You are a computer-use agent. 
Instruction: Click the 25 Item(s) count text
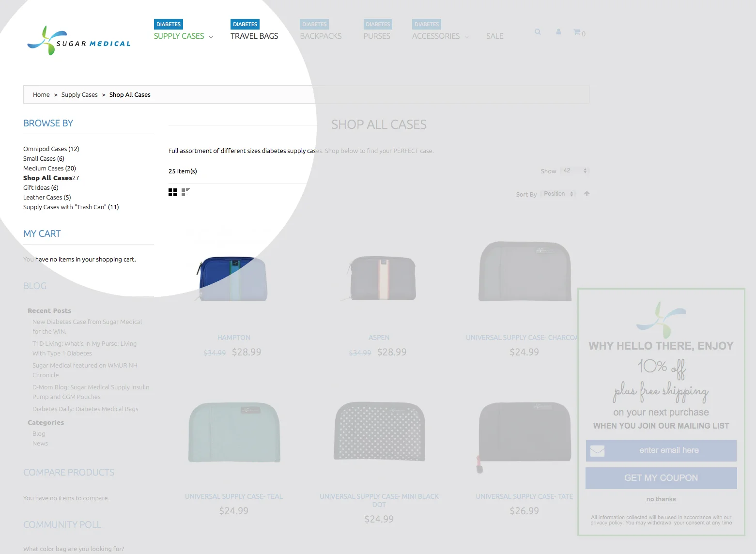tap(183, 171)
